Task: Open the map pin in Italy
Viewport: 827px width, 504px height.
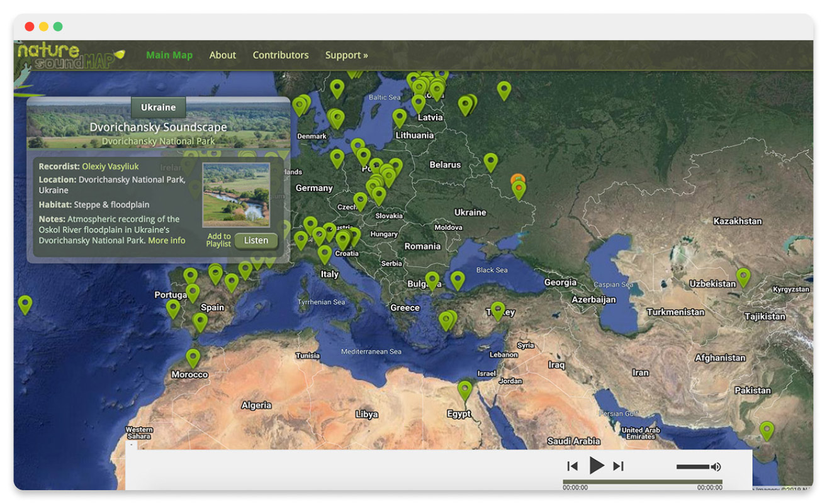Action: point(325,254)
